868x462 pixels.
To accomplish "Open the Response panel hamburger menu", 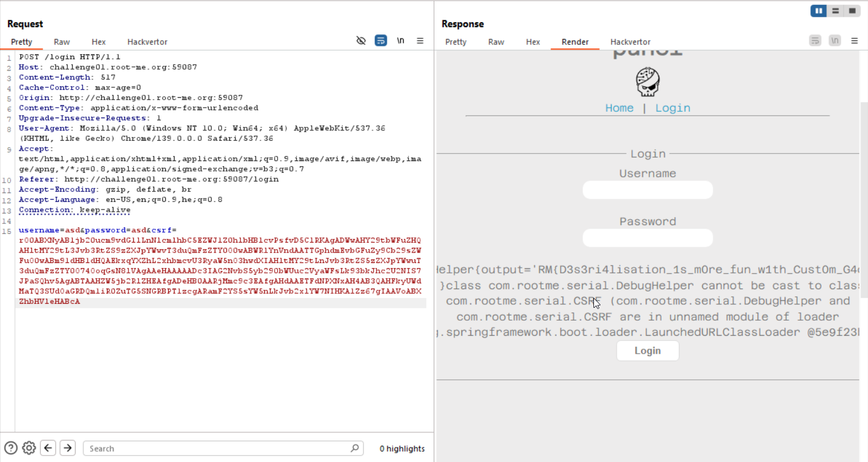I will tap(854, 41).
